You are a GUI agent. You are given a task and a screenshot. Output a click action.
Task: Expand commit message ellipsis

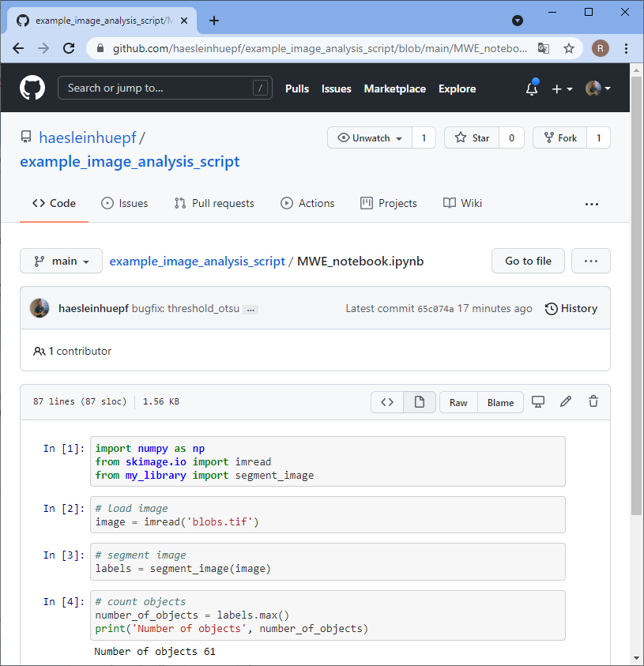coord(250,310)
